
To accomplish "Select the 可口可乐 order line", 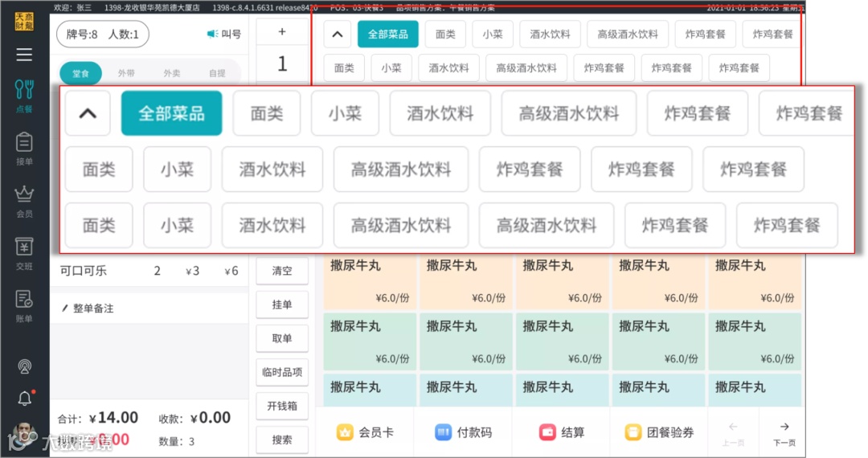I will (x=149, y=271).
